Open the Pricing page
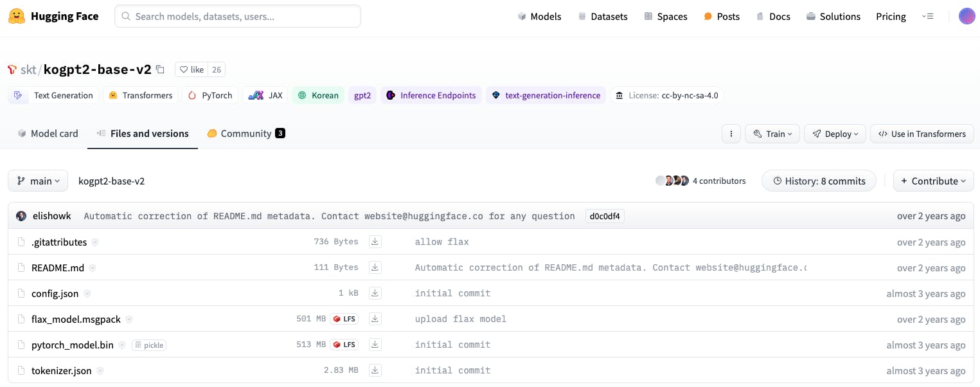The image size is (980, 387). click(891, 16)
